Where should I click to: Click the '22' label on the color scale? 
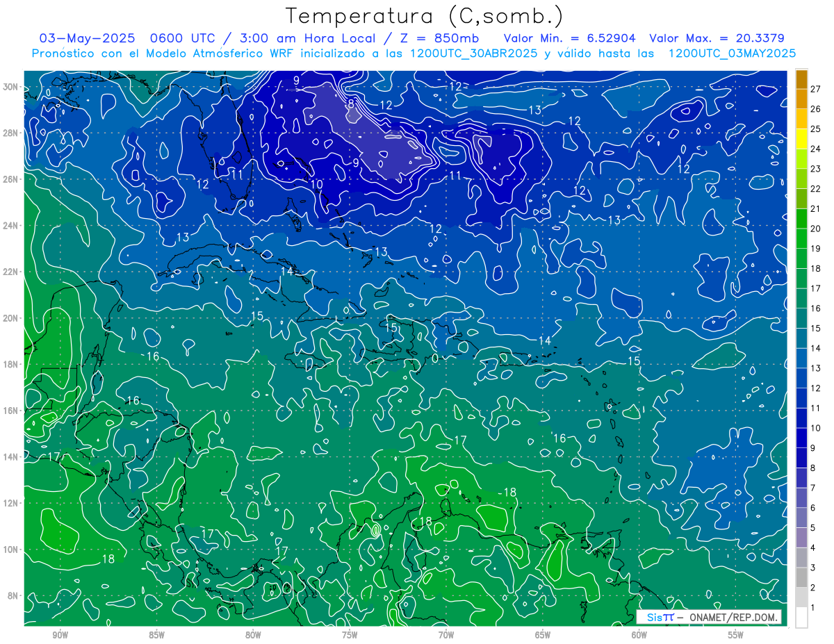816,189
